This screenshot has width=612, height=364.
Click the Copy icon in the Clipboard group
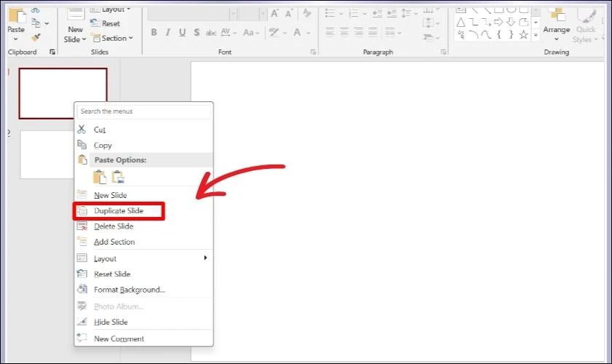(x=36, y=23)
